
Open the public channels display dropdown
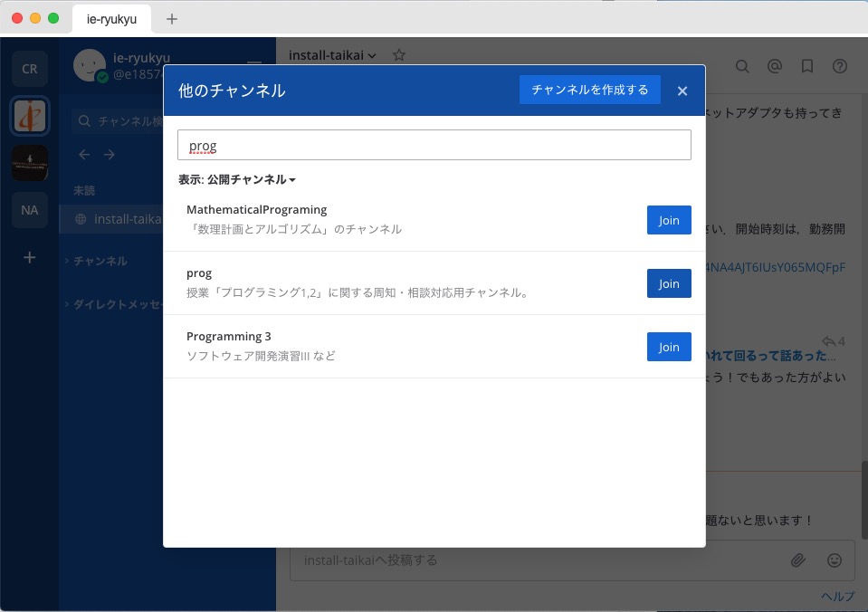pyautogui.click(x=237, y=180)
